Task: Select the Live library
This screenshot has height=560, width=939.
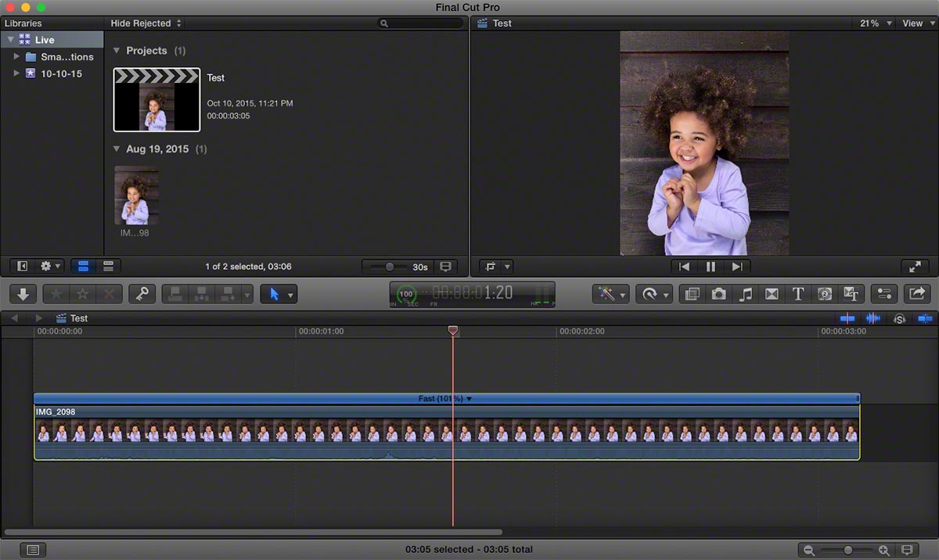Action: (52, 40)
